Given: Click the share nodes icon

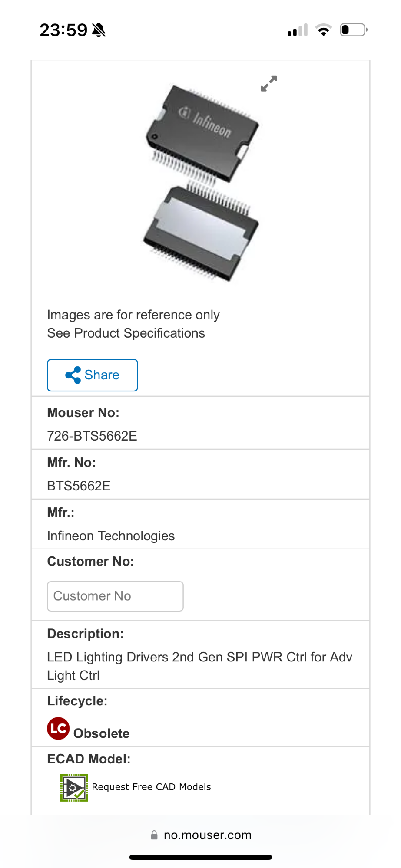Looking at the screenshot, I should (73, 375).
